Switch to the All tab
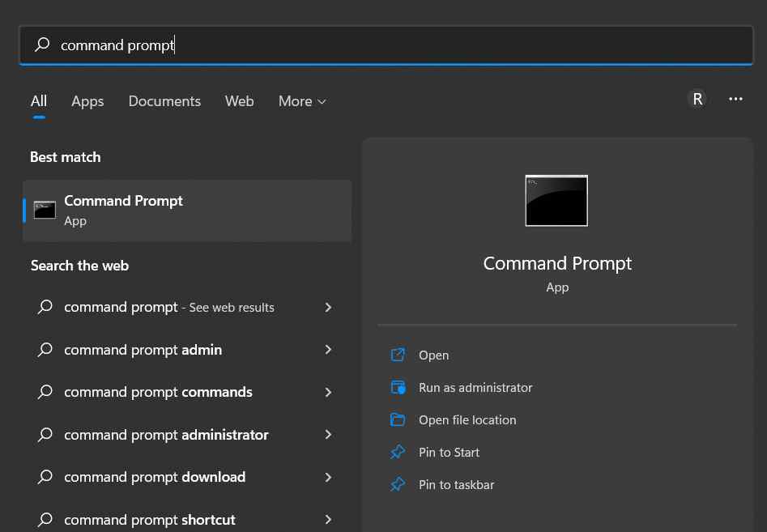Image resolution: width=767 pixels, height=532 pixels. (39, 101)
